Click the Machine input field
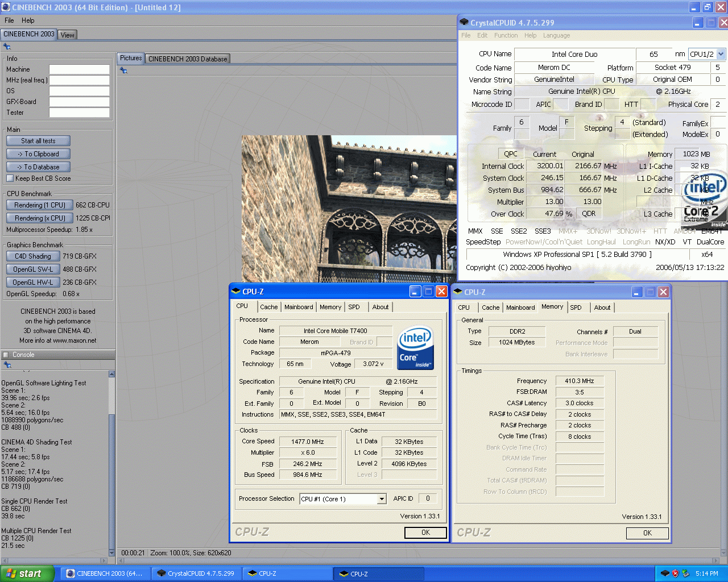 coord(79,69)
